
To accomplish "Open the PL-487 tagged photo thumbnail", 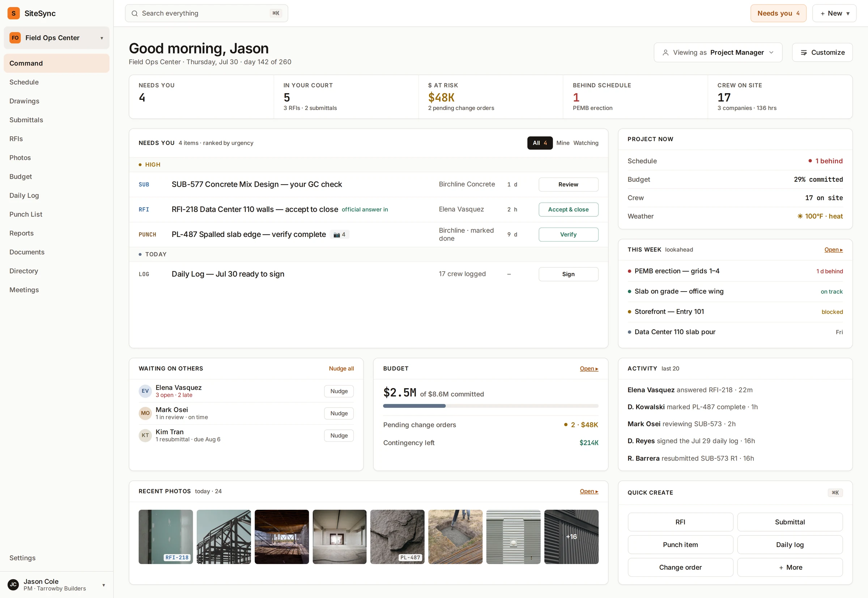I will pos(397,536).
